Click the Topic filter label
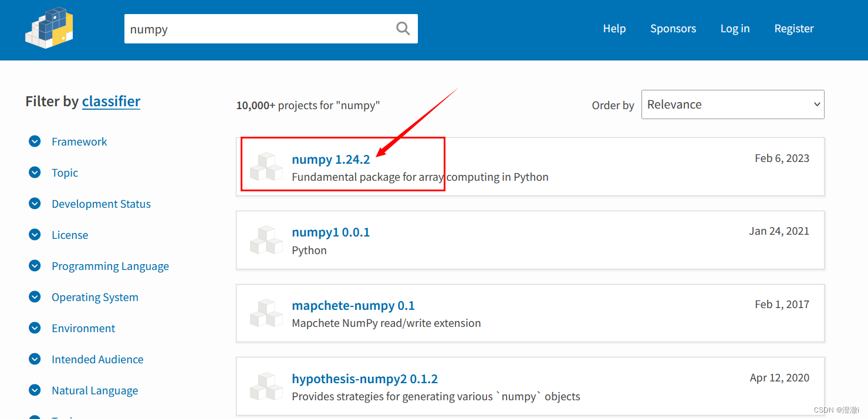The width and height of the screenshot is (868, 419). [x=65, y=173]
